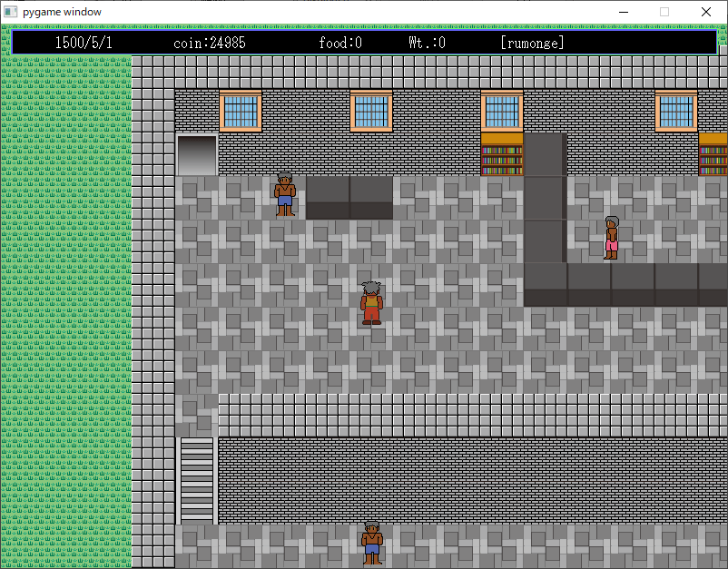
Task: Click the tall dark pillar beside the bookshelf
Action: [x=546, y=198]
